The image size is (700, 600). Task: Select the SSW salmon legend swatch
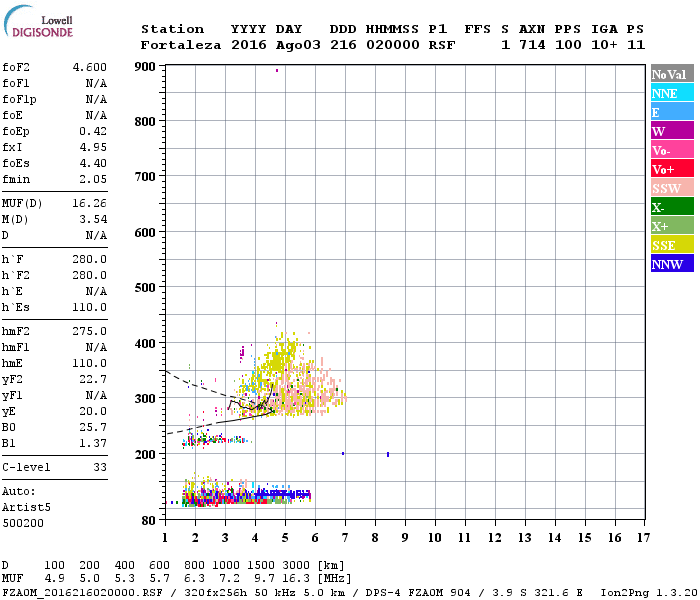[672, 188]
